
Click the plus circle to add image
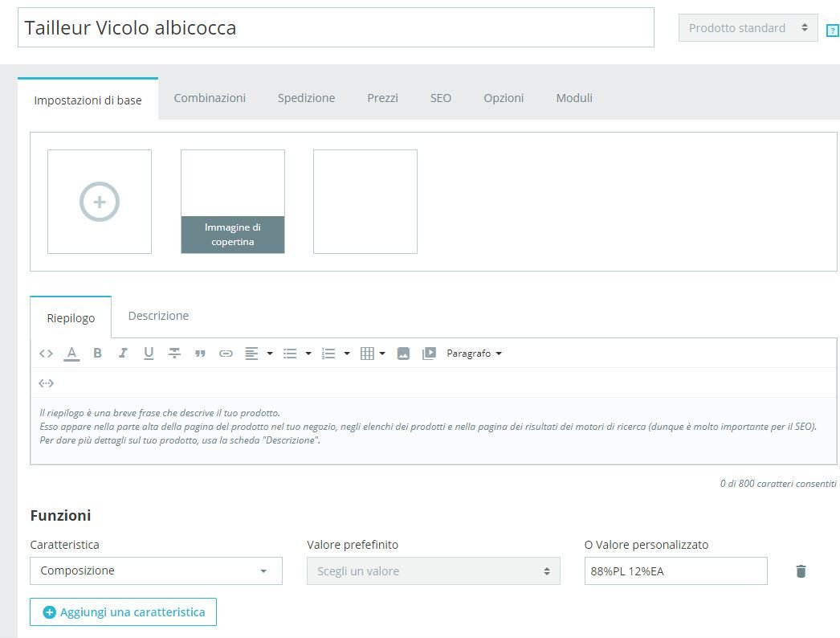pos(99,202)
